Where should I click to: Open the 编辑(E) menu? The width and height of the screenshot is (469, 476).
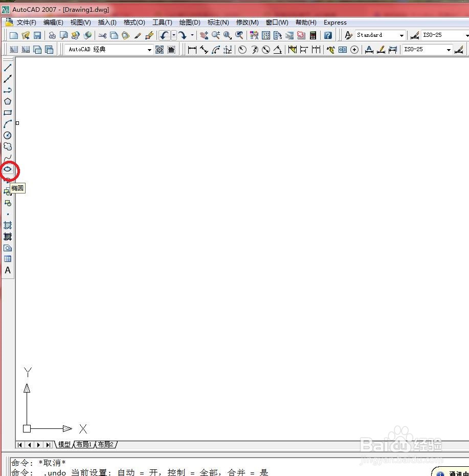click(x=53, y=23)
